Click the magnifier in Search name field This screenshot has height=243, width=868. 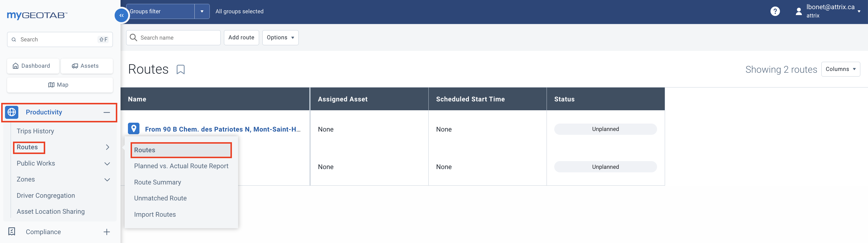coord(134,38)
